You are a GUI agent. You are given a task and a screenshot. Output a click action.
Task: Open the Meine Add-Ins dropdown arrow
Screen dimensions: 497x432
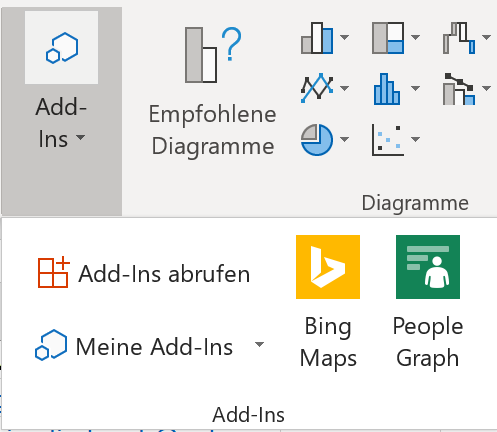(x=259, y=344)
